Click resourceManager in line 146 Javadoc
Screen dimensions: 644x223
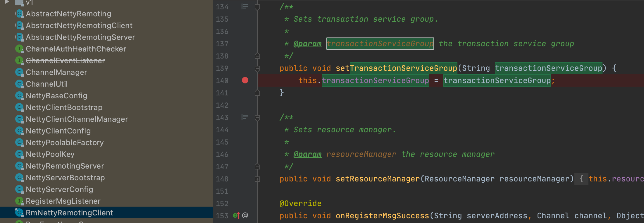pyautogui.click(x=361, y=154)
